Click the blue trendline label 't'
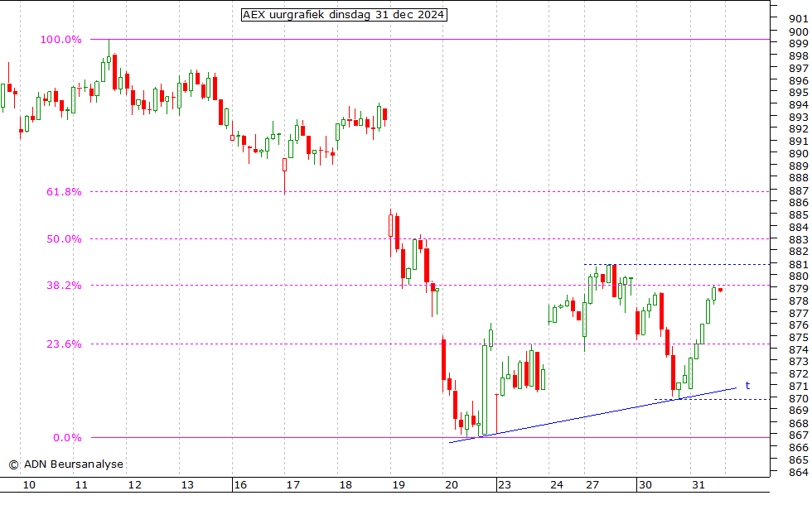Viewport: 812px width, 505px height. tap(747, 386)
